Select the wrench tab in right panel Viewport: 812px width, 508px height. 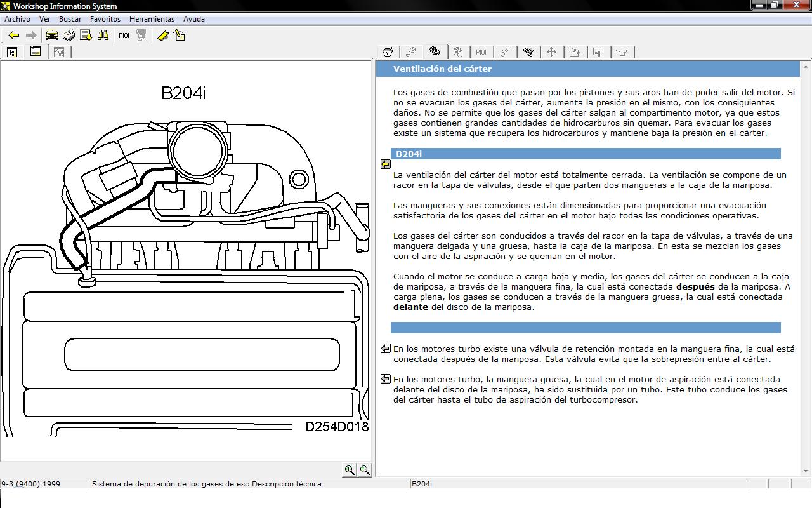coord(410,52)
